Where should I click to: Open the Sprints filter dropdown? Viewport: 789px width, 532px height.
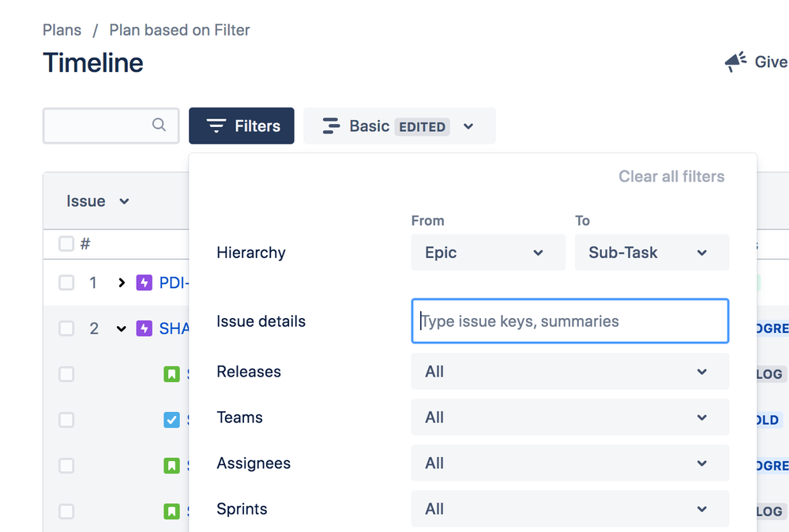coord(569,509)
